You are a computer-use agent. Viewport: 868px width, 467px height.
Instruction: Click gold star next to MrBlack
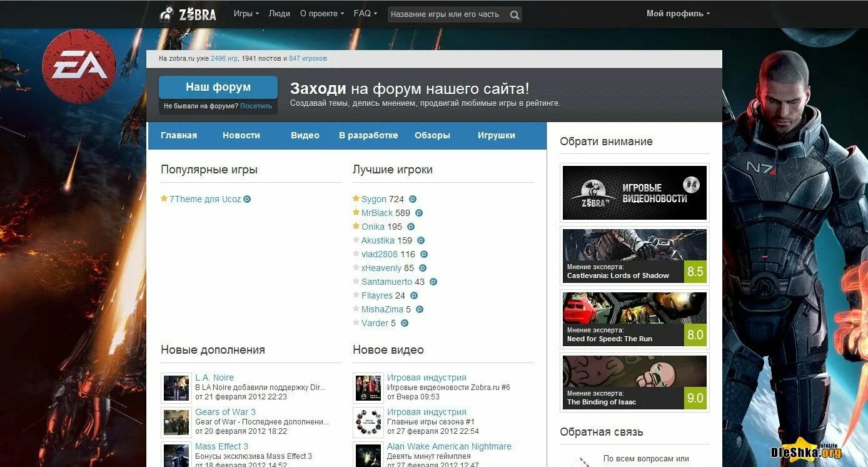(x=356, y=212)
